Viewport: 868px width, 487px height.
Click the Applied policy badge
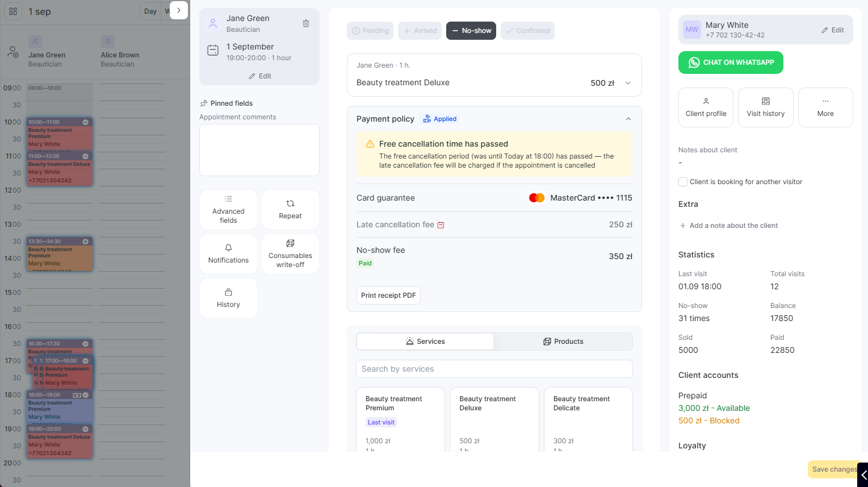[440, 119]
